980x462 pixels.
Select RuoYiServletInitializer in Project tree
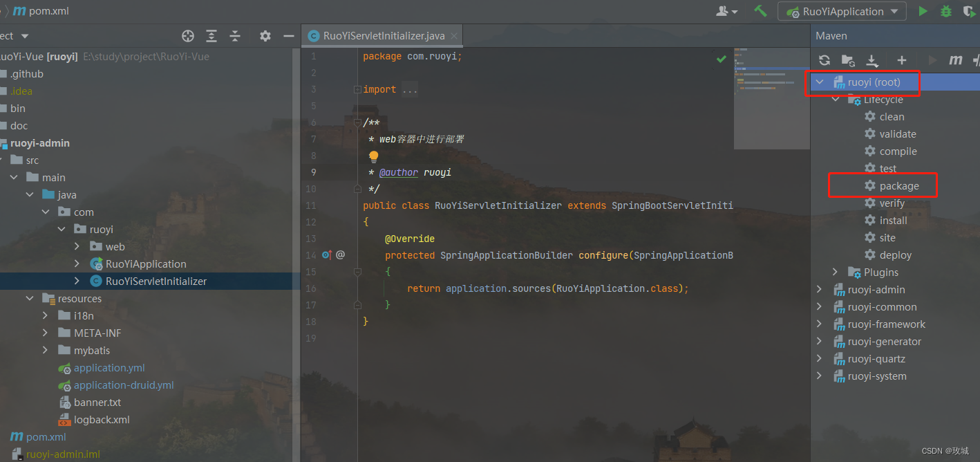[149, 281]
